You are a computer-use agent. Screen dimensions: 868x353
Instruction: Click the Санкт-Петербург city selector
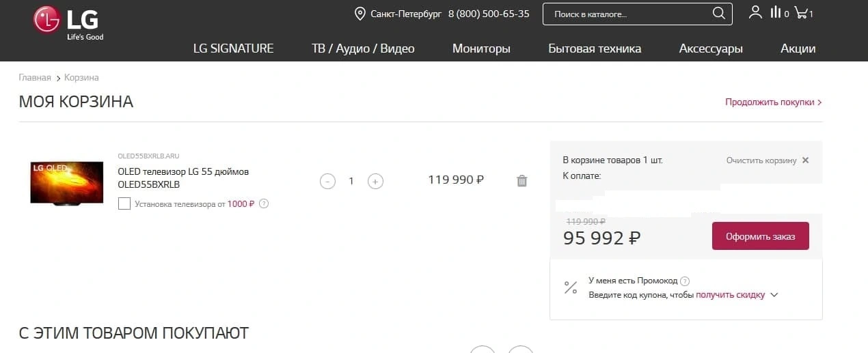406,14
